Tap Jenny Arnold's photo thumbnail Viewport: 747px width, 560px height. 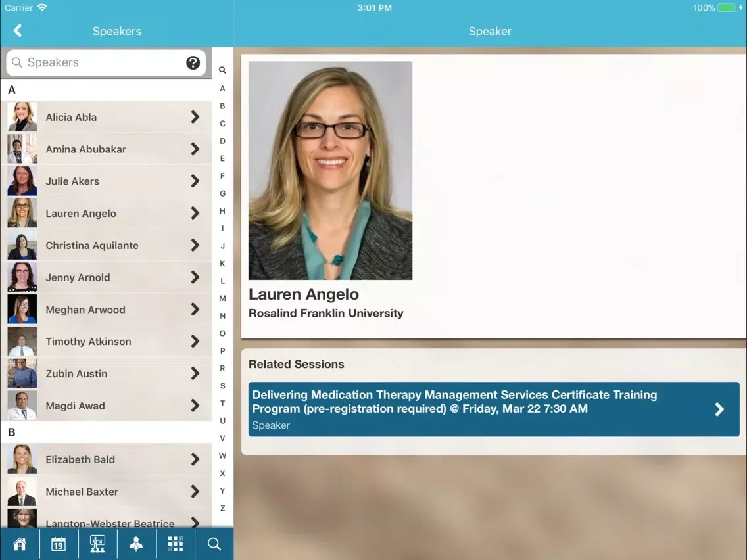coord(22,277)
